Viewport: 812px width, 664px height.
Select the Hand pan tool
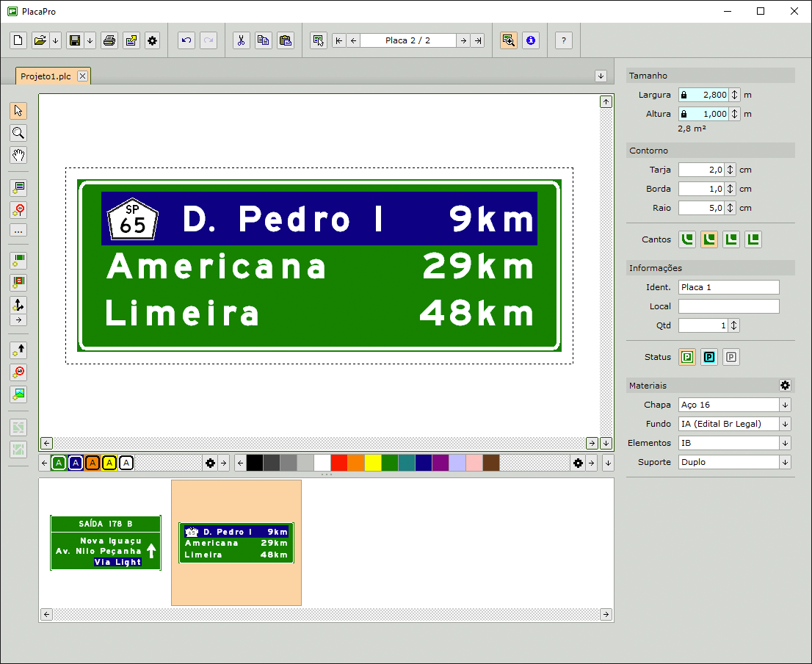pyautogui.click(x=18, y=155)
